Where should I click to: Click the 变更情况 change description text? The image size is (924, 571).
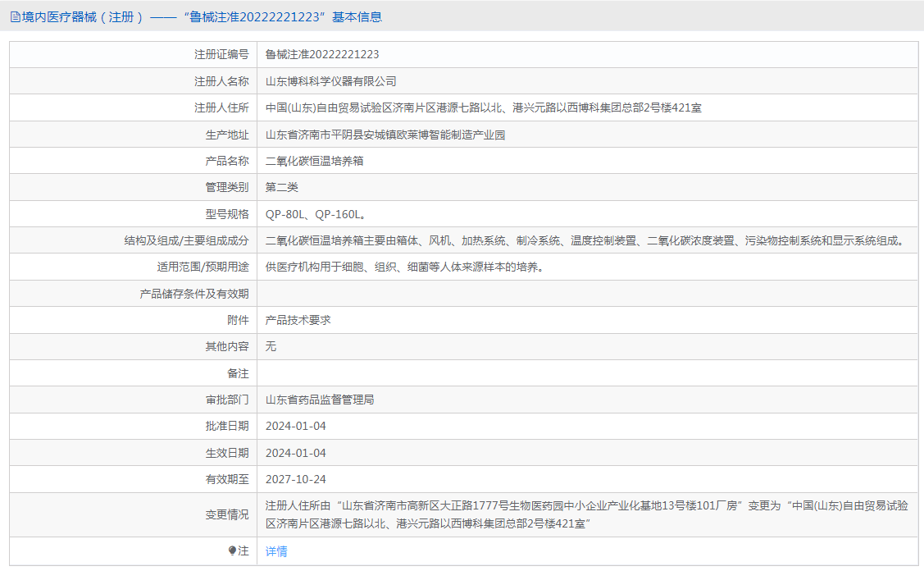tap(586, 514)
